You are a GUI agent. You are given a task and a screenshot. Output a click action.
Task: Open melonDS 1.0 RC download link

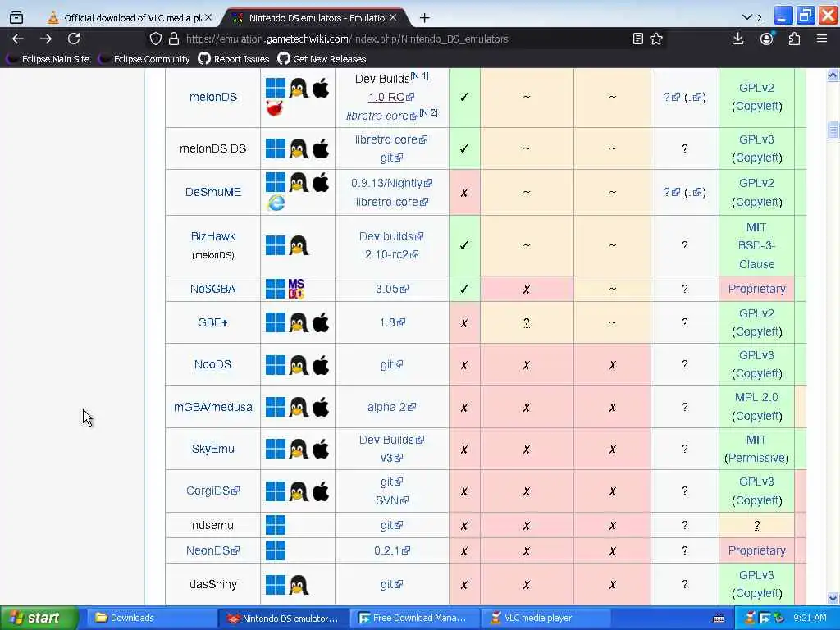pyautogui.click(x=391, y=97)
